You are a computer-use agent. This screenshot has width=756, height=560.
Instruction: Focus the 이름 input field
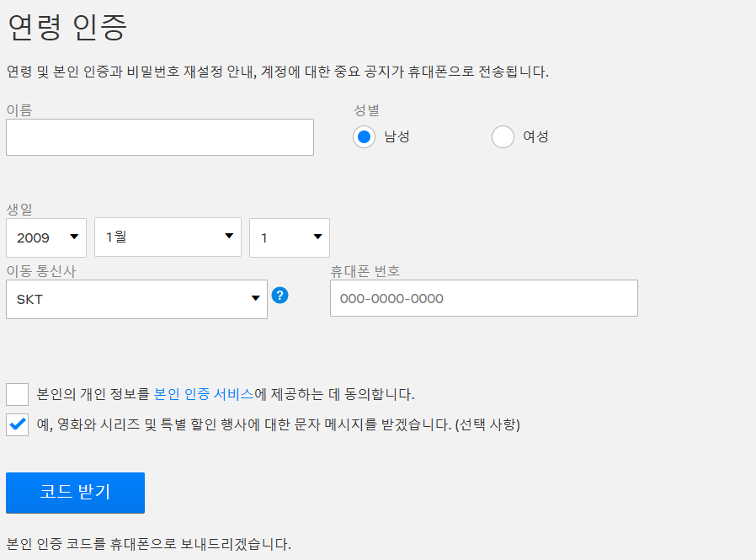pos(160,137)
